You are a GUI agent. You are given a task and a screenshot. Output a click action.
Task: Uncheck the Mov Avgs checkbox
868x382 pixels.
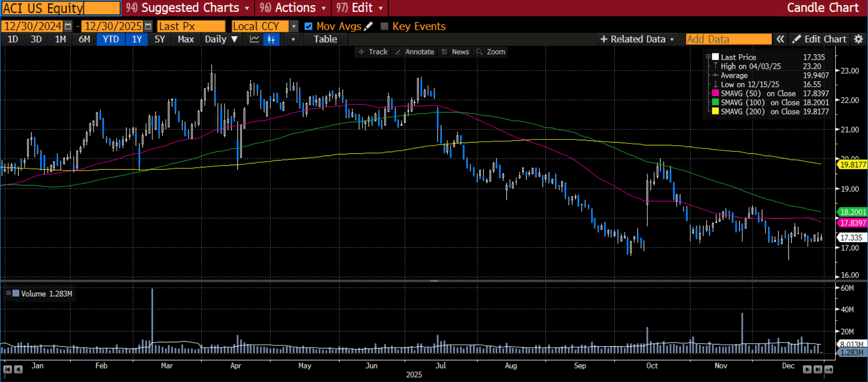pyautogui.click(x=308, y=26)
